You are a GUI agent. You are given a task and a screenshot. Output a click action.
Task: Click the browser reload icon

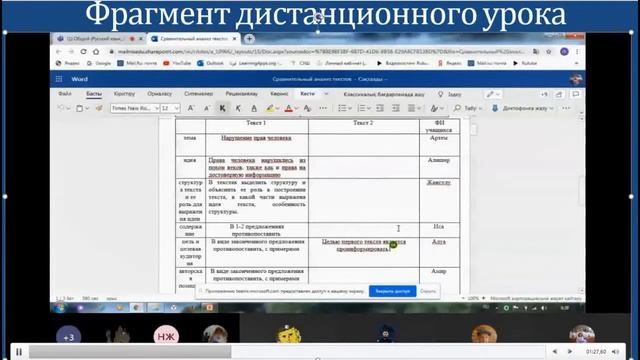83,52
